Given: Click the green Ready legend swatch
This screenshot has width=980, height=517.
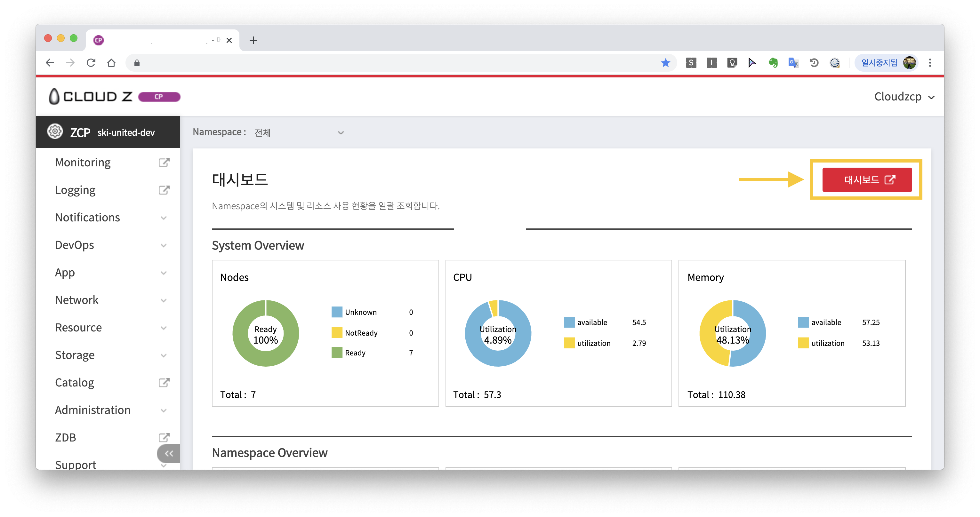Looking at the screenshot, I should click(337, 353).
